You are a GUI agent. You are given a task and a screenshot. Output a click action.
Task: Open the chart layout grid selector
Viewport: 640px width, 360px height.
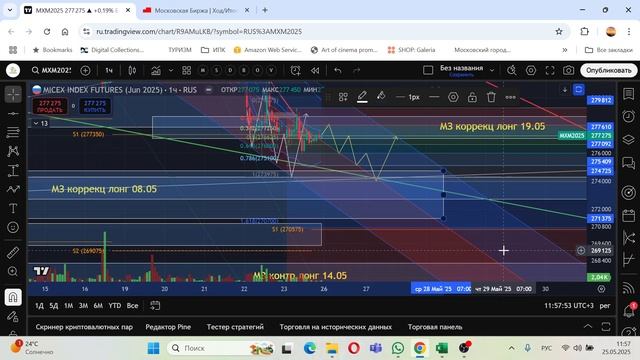[x=428, y=70]
